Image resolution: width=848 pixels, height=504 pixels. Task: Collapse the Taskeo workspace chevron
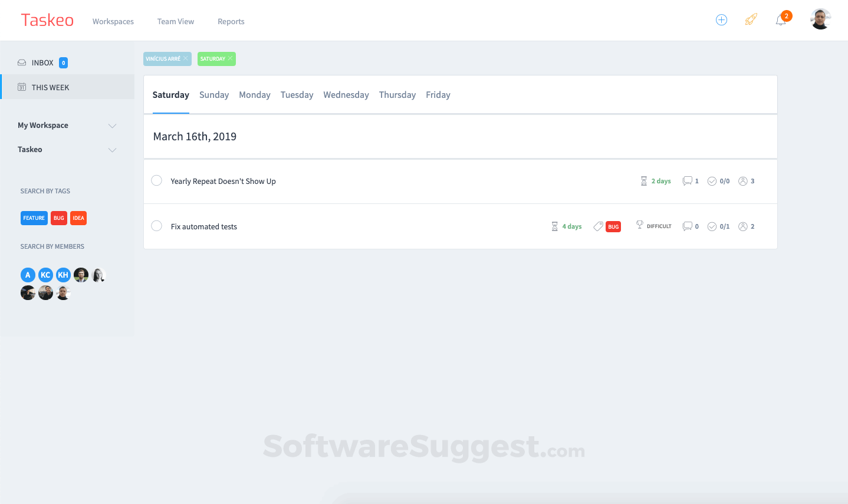(x=112, y=150)
